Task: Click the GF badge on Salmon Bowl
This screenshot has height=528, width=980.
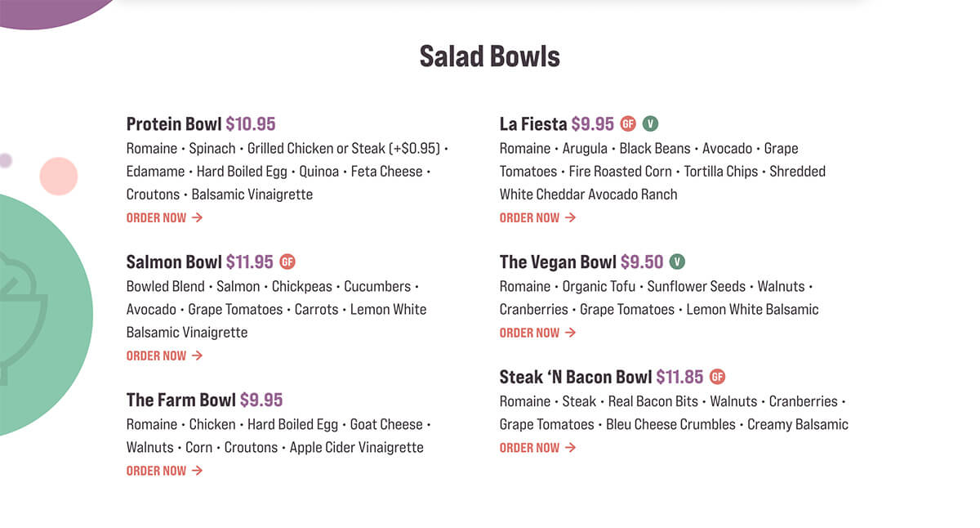Action: click(287, 262)
